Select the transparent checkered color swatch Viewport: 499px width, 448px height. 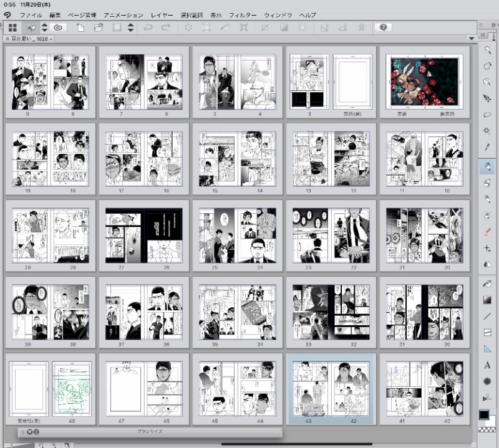pyautogui.click(x=487, y=429)
